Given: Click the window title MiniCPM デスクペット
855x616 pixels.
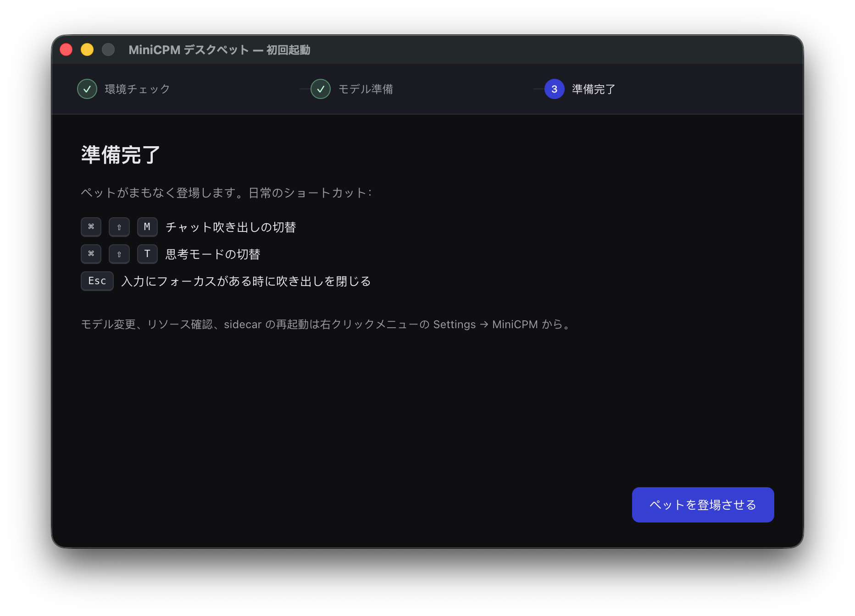Looking at the screenshot, I should click(219, 49).
